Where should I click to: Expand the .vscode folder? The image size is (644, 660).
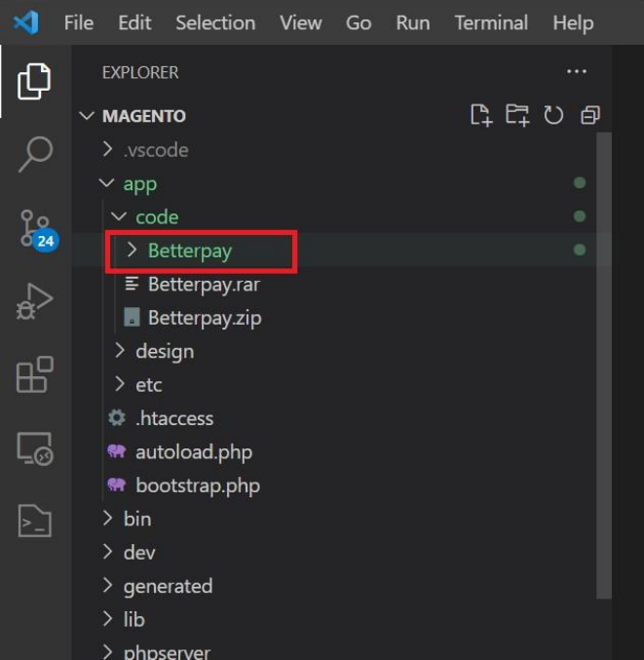108,149
